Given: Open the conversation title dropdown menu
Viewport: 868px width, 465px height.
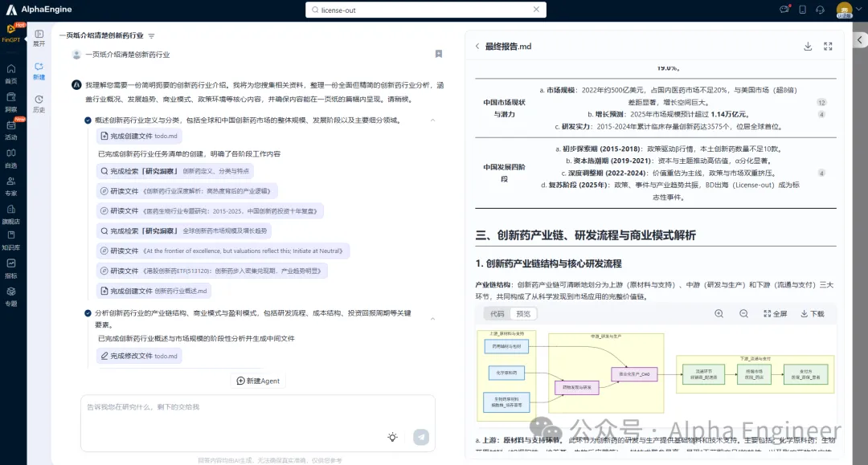Looking at the screenshot, I should 151,36.
